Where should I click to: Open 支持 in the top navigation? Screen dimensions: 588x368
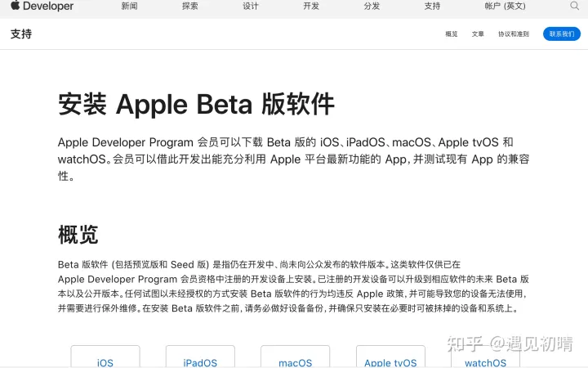click(432, 6)
